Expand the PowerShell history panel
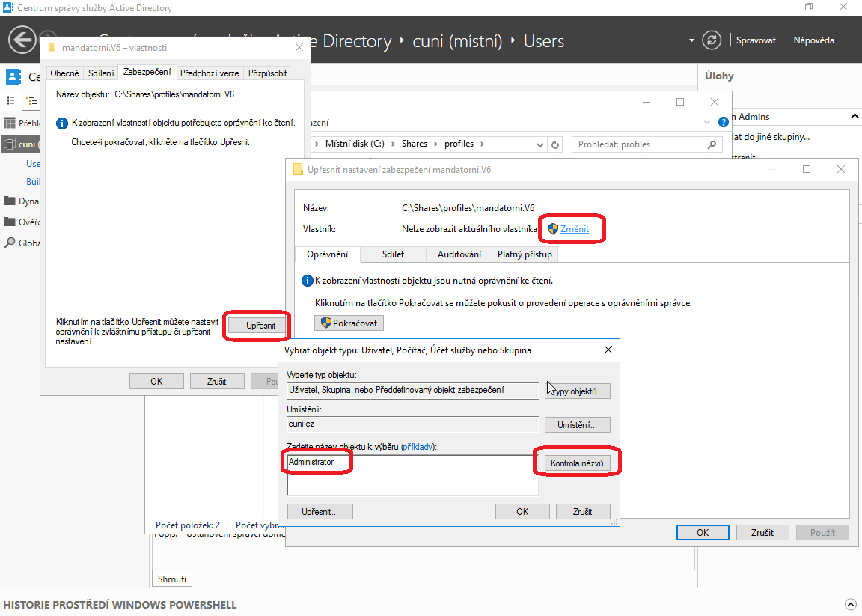The image size is (862, 616). click(x=850, y=604)
